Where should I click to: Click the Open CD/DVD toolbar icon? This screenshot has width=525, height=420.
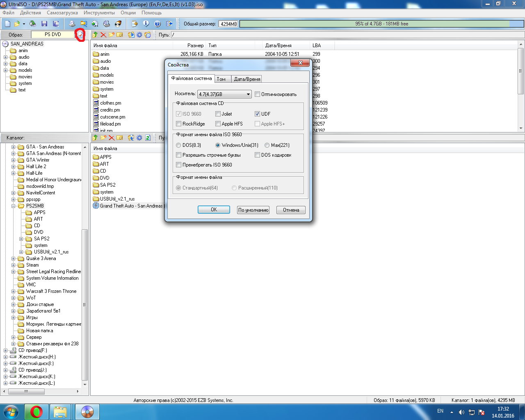tap(33, 24)
